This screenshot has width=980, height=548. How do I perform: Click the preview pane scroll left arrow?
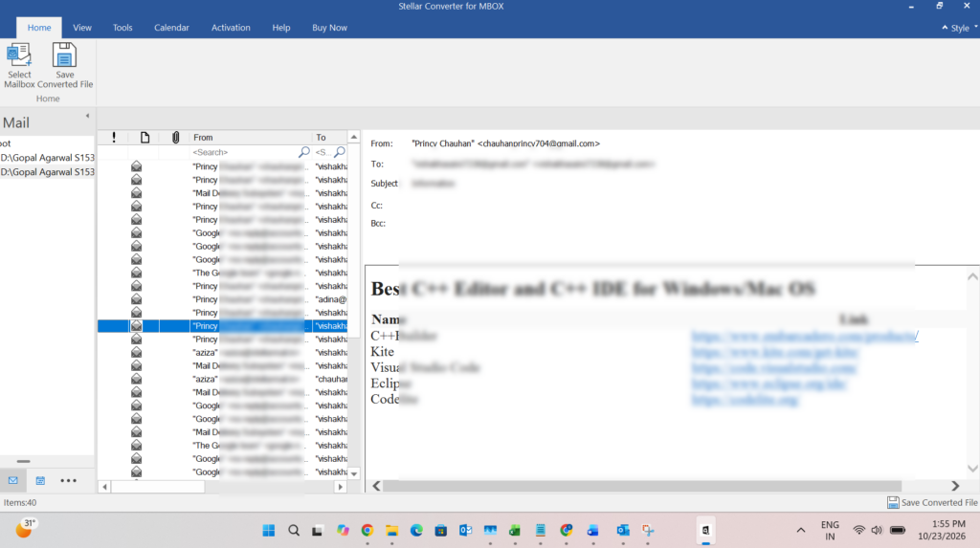tap(376, 486)
